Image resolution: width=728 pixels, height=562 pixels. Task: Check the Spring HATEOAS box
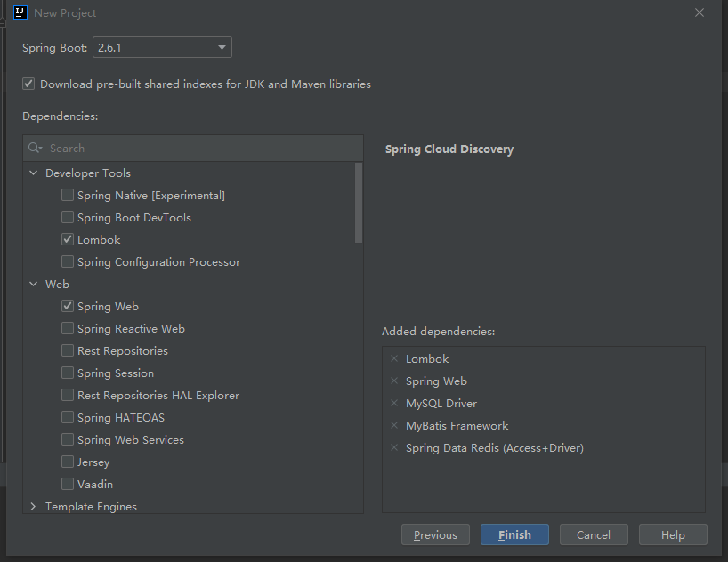click(x=68, y=418)
